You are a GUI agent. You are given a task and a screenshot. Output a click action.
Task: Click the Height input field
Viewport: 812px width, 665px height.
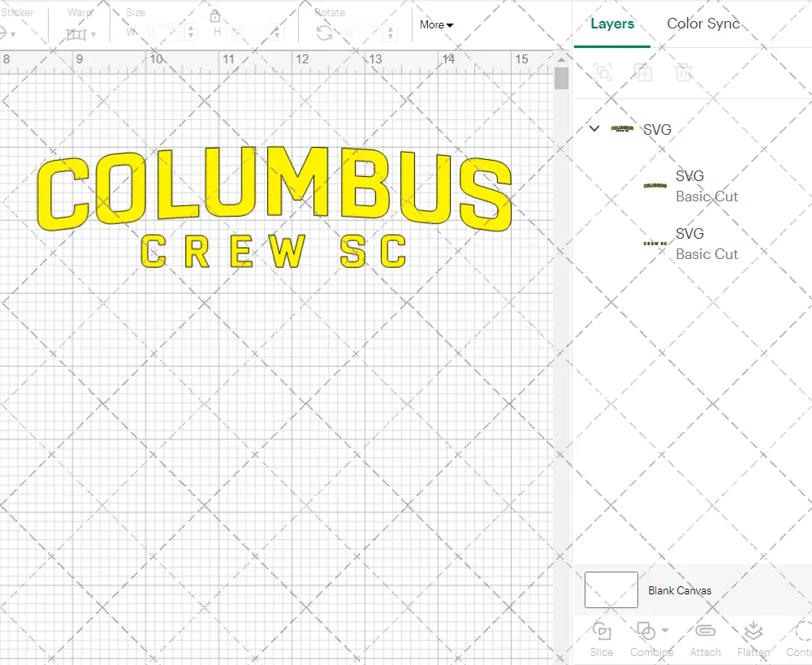[251, 32]
